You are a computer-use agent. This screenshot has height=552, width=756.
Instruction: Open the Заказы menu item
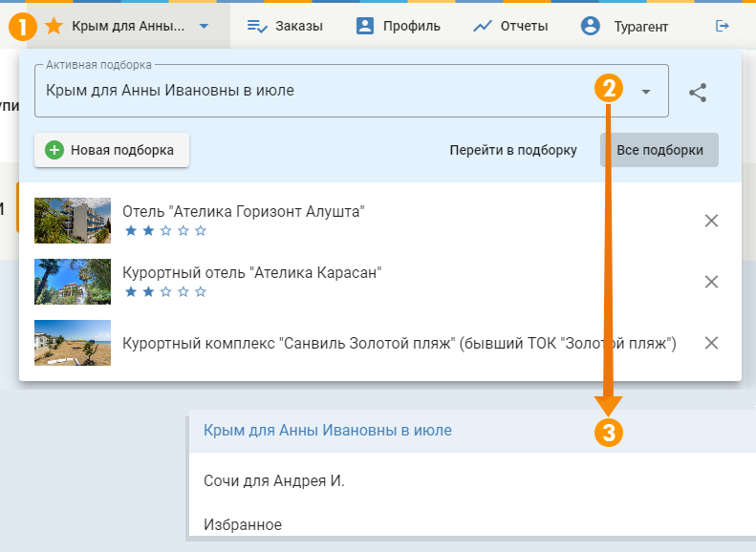(x=284, y=27)
